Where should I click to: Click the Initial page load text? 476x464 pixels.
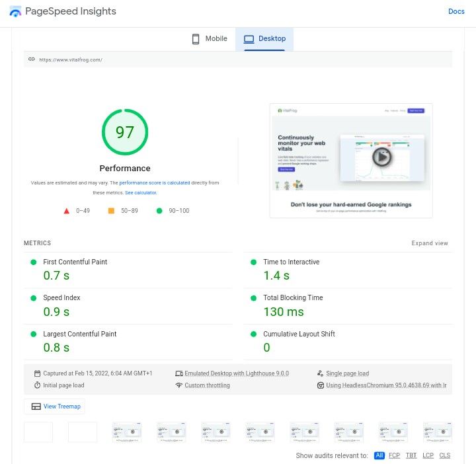pos(63,385)
